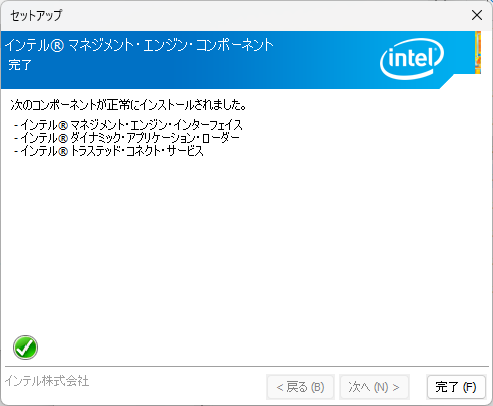Click the マネジメント・エンジン・コンポーネント banner heading

coord(171,45)
